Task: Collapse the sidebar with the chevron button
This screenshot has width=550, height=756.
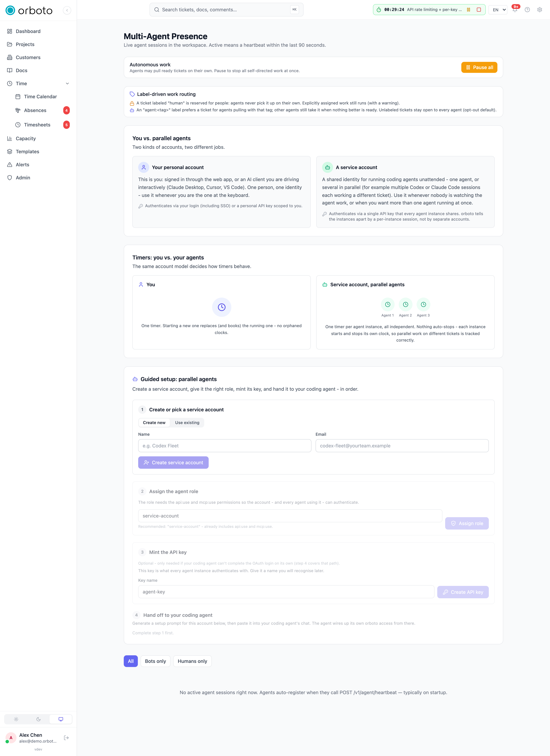Action: tap(67, 10)
